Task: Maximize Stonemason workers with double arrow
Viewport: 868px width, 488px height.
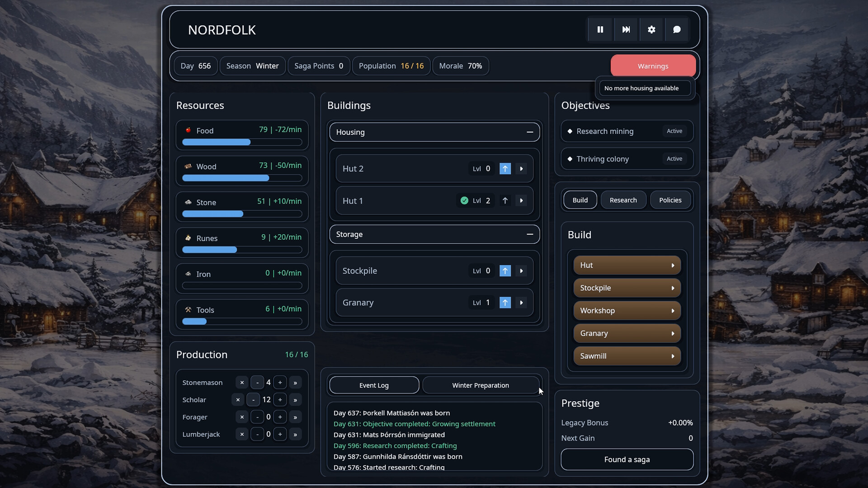Action: [295, 383]
